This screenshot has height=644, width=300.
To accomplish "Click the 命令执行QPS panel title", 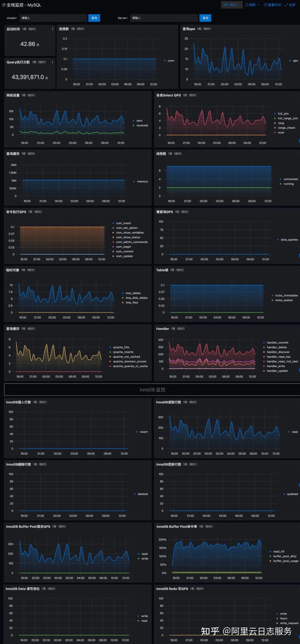I will coord(16,212).
